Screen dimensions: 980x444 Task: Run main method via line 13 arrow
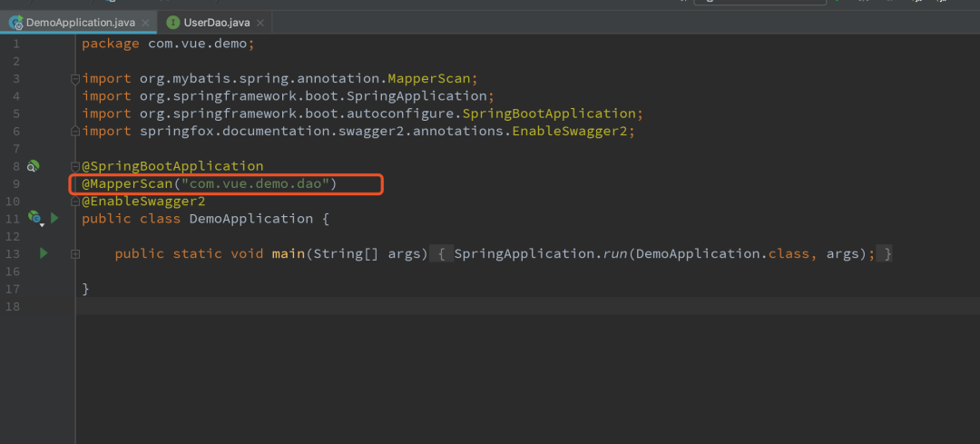(x=44, y=253)
